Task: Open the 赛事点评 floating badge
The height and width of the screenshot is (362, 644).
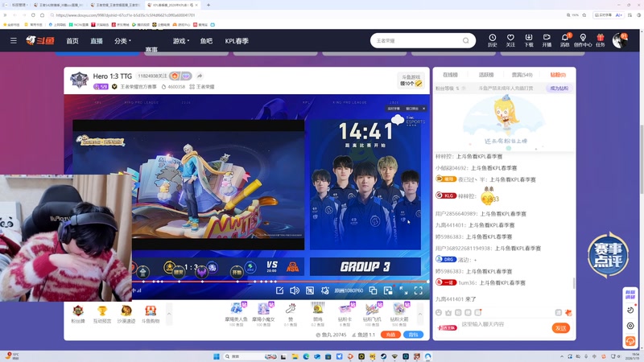Action: [x=608, y=255]
